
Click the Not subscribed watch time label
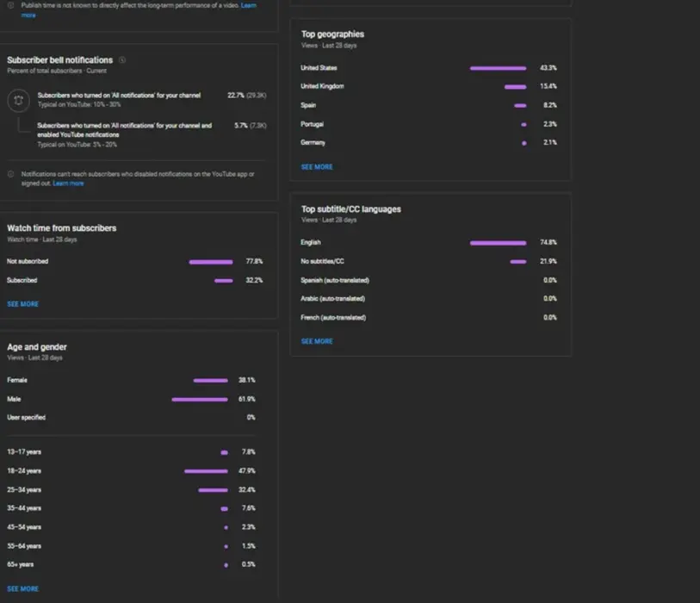[28, 261]
